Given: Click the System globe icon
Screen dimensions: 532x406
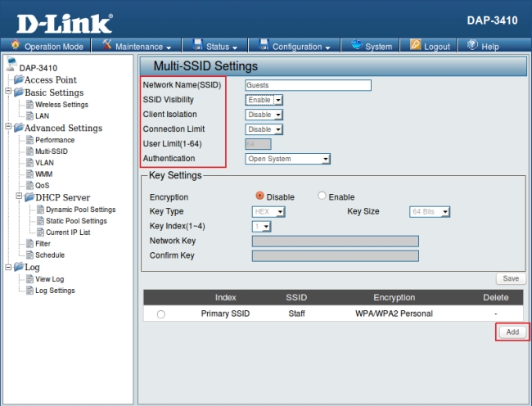Looking at the screenshot, I should (x=355, y=46).
